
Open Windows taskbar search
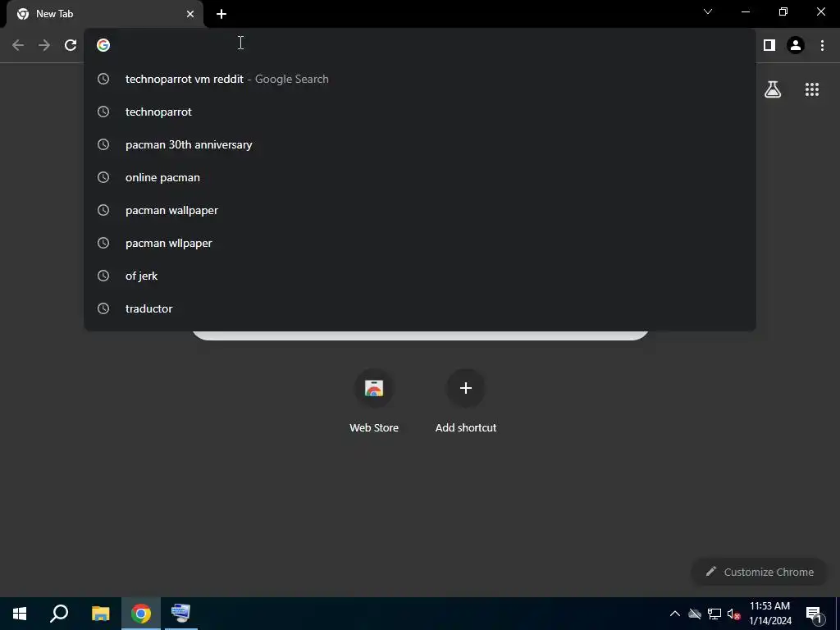click(x=59, y=614)
